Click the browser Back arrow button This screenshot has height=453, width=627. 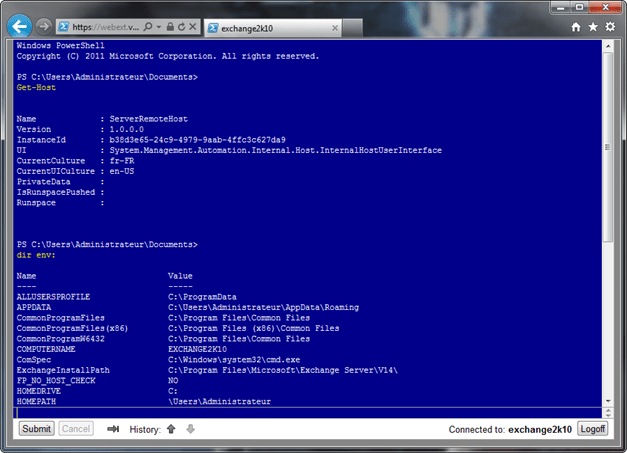(21, 24)
